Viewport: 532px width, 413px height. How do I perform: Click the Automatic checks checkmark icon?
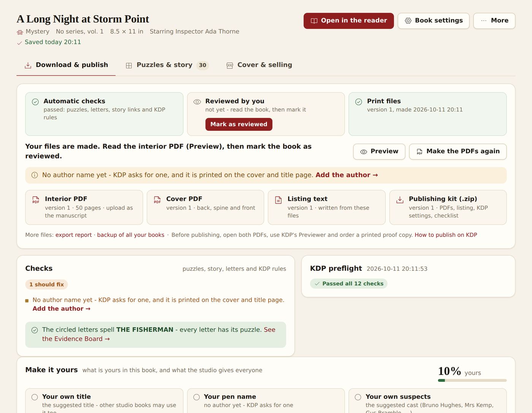click(35, 102)
